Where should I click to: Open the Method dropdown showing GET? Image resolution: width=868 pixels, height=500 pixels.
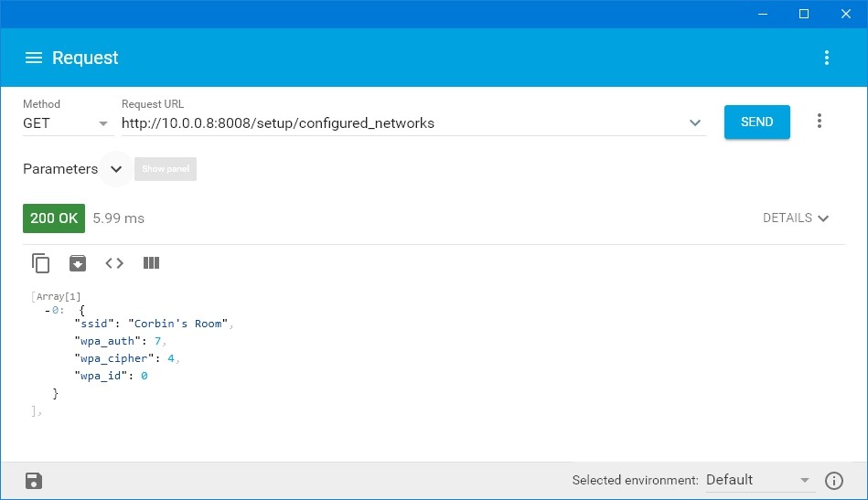pyautogui.click(x=66, y=123)
